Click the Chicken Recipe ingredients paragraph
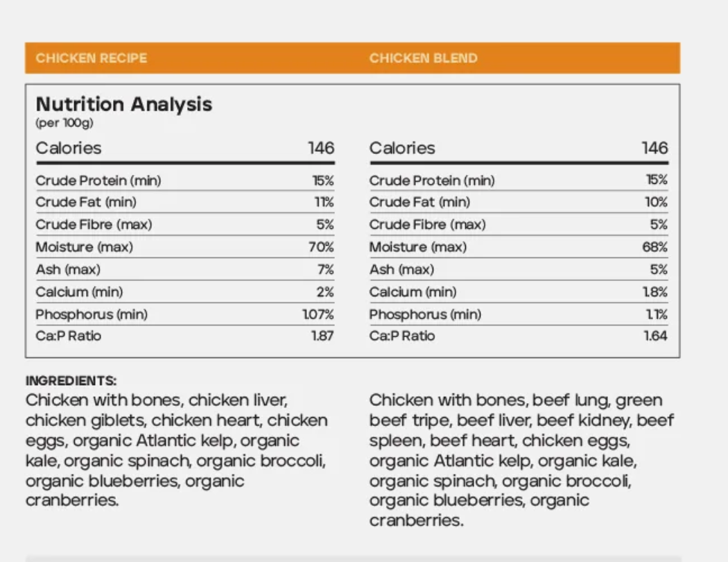Screen dimensions: 728x562 coord(176,450)
